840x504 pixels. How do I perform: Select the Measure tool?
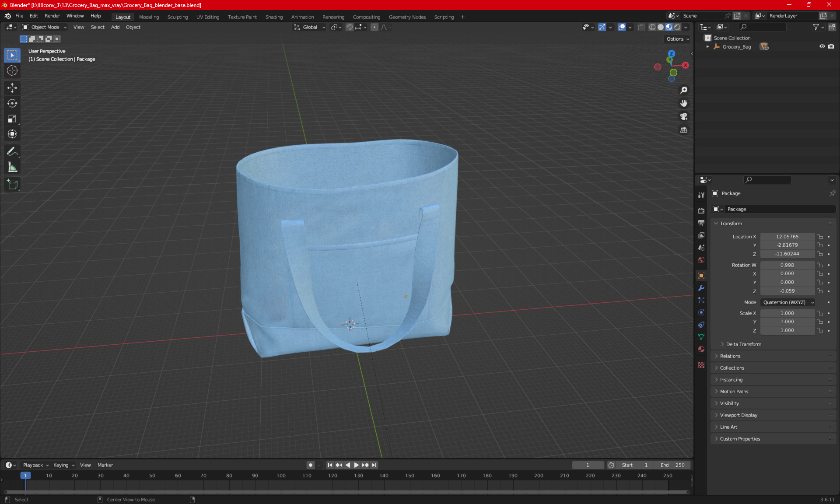[12, 167]
